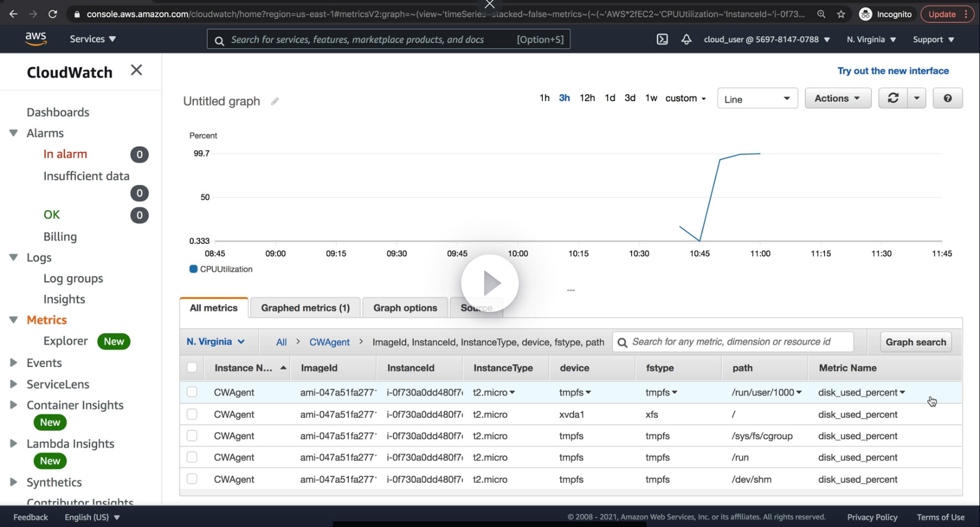Reload the browser page
980x527 pixels.
pyautogui.click(x=53, y=14)
